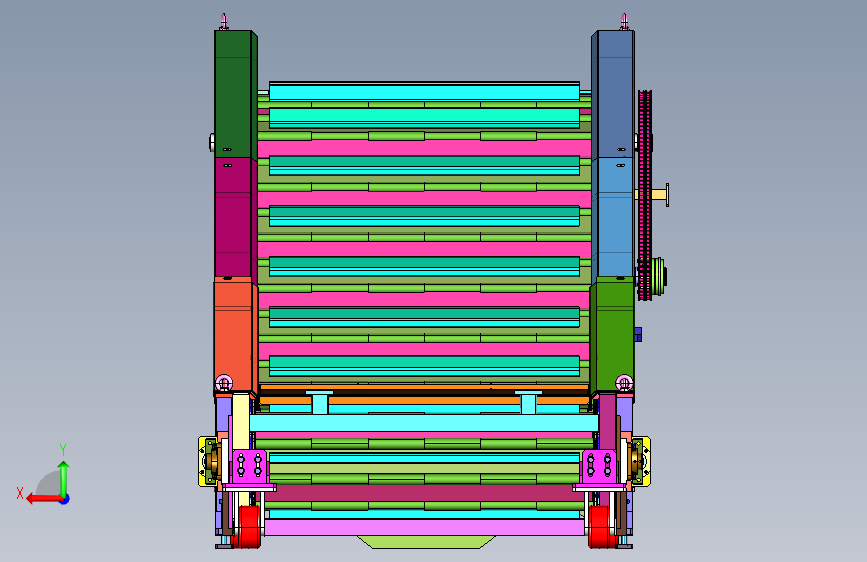
Task: Select the dark green upper-left column
Action: pyautogui.click(x=236, y=94)
